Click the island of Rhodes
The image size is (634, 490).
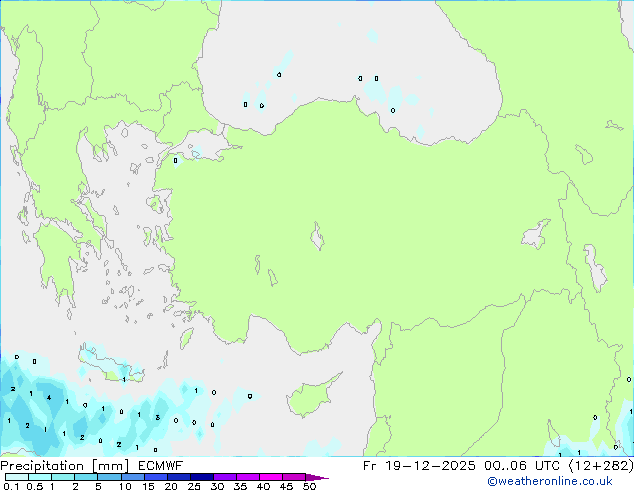(186, 338)
